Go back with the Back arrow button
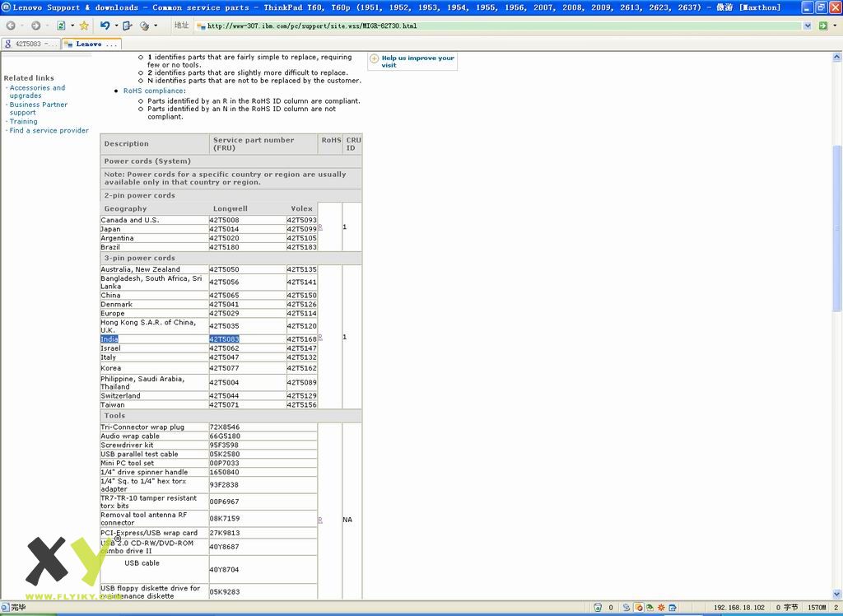The height and width of the screenshot is (616, 843). click(x=11, y=26)
